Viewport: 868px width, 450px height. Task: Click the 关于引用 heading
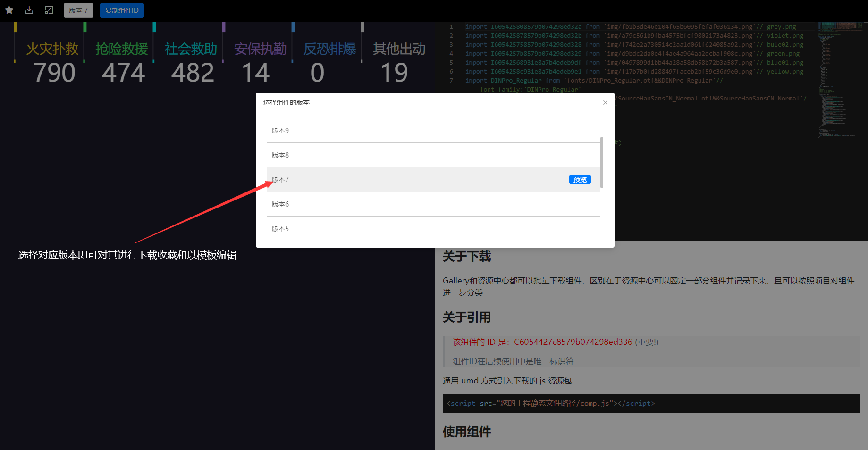[467, 317]
